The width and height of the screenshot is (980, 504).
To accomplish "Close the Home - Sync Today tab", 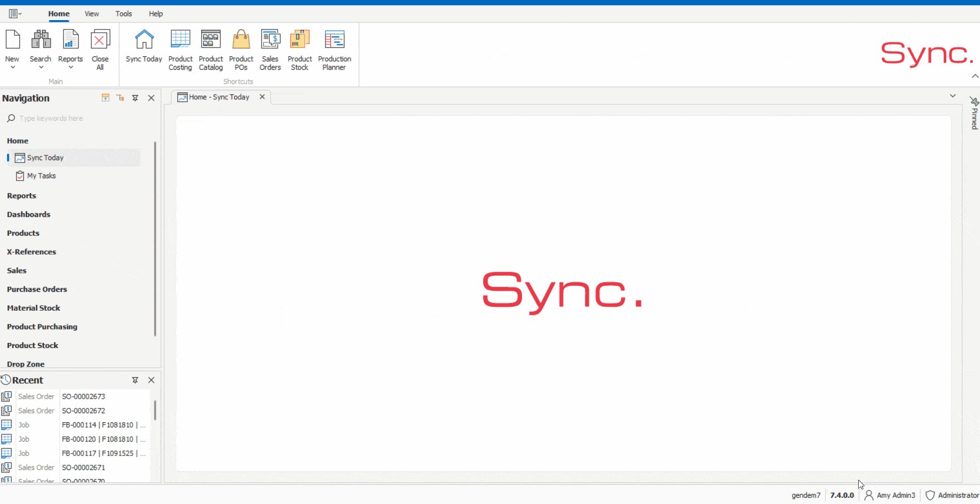I will [262, 97].
